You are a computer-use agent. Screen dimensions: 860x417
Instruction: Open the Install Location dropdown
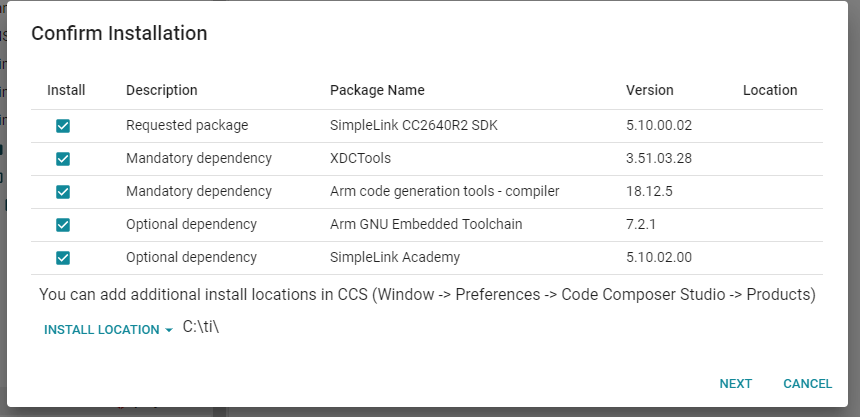[102, 330]
